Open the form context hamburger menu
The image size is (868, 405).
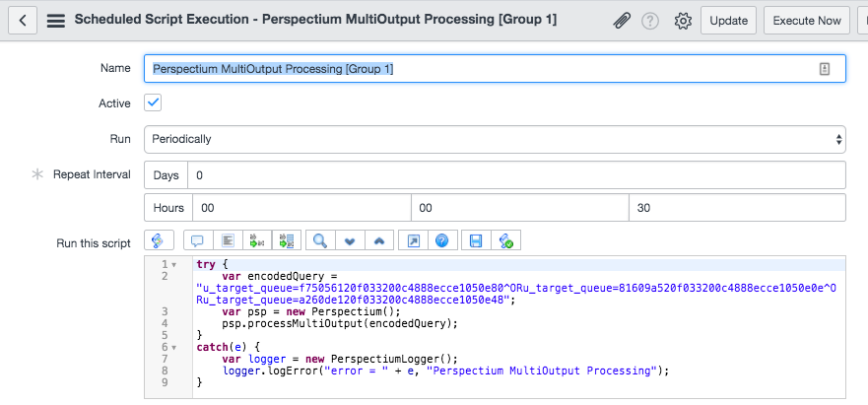[56, 21]
